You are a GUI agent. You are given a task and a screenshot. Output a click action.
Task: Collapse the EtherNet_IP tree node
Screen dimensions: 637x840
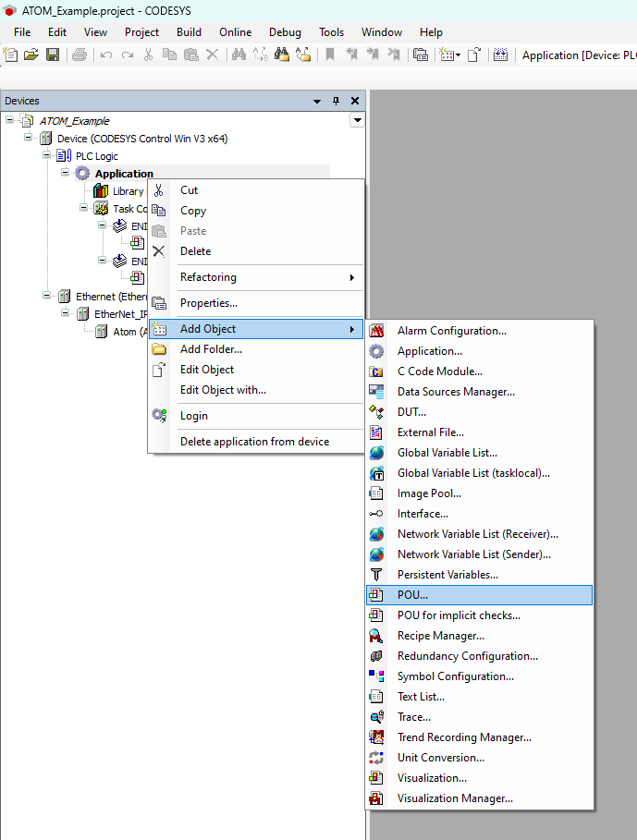[65, 313]
